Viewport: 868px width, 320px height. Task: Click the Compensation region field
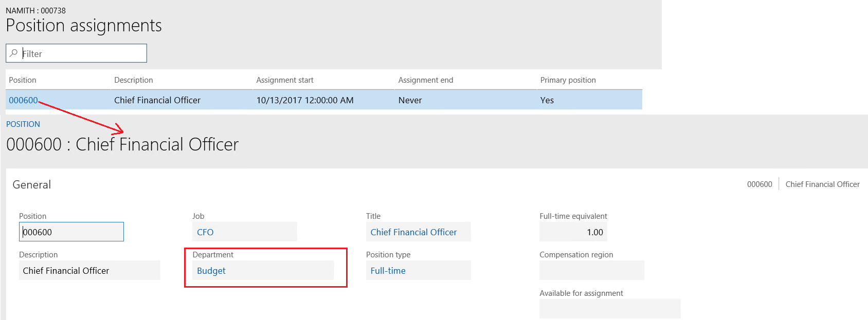(591, 271)
